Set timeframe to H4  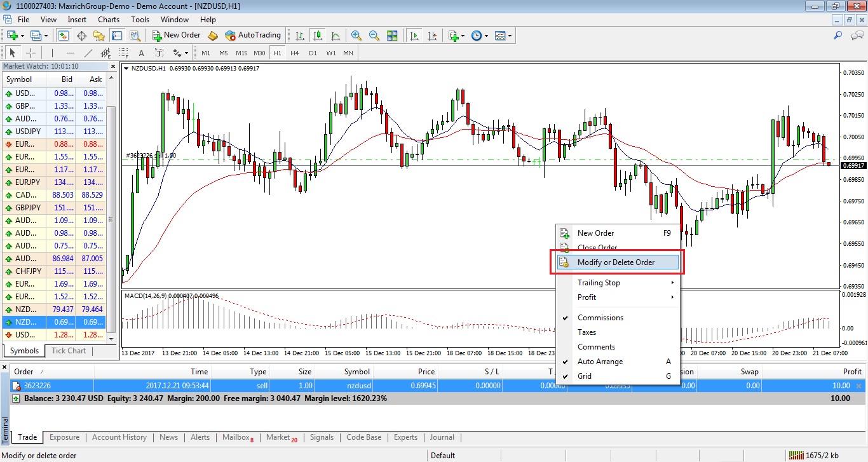click(295, 53)
